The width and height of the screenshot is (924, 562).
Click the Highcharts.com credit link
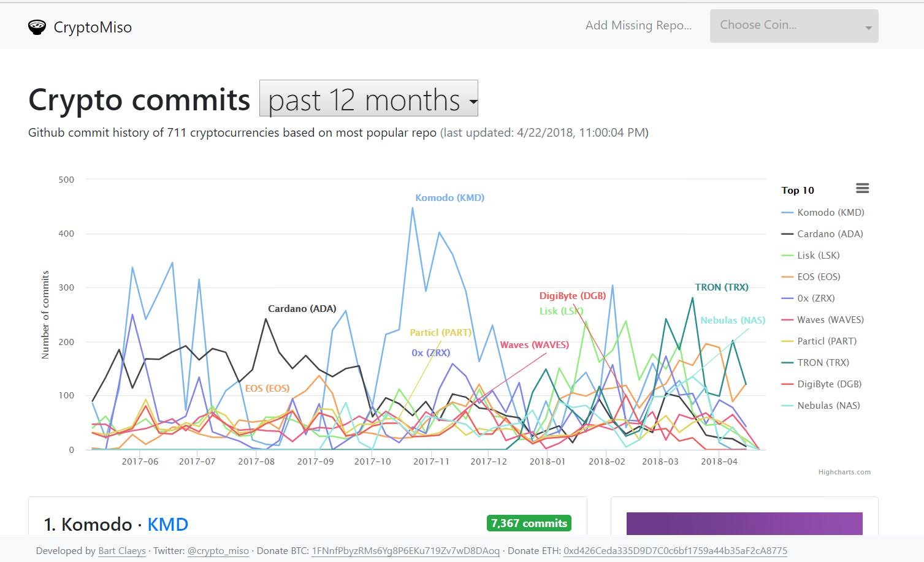click(x=844, y=472)
